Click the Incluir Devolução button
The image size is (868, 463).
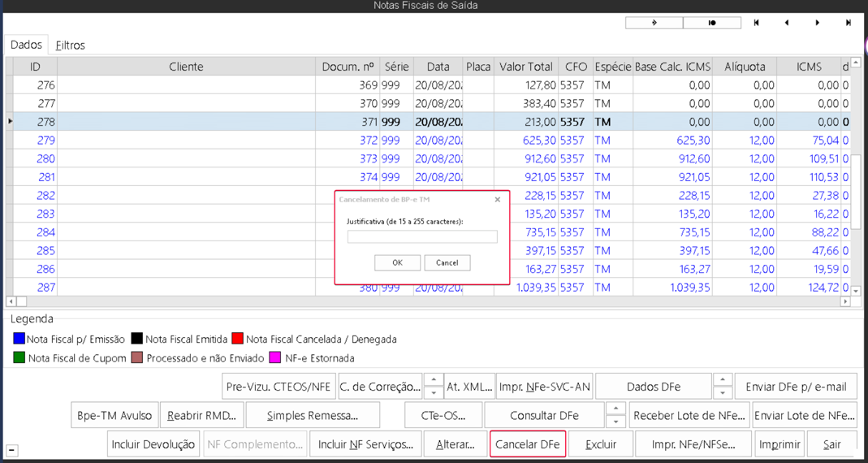[153, 444]
